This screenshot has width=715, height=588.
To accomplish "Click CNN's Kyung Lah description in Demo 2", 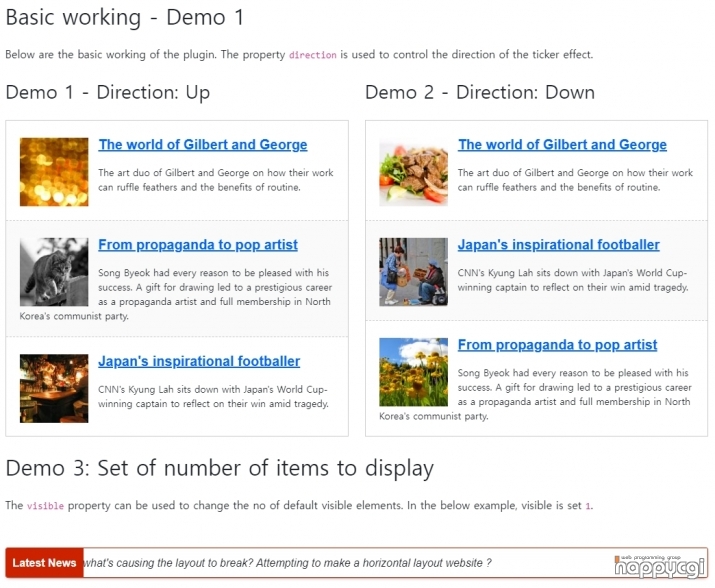I will click(573, 280).
